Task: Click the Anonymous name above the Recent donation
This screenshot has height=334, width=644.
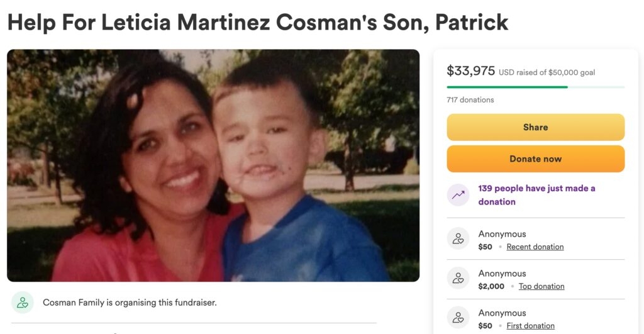Action: pos(502,234)
